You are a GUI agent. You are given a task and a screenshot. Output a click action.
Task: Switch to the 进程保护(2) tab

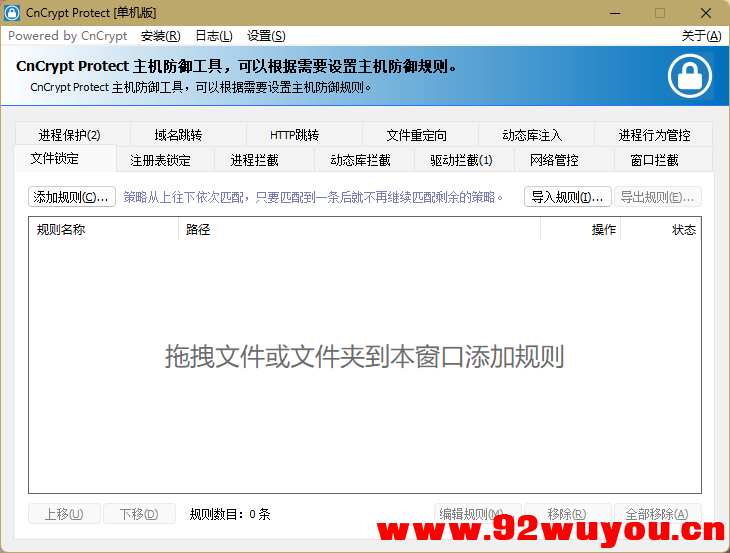(70, 135)
